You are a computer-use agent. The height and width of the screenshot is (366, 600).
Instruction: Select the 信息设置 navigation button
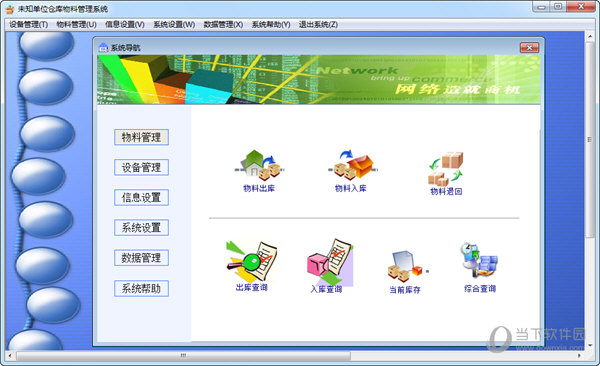tap(141, 198)
